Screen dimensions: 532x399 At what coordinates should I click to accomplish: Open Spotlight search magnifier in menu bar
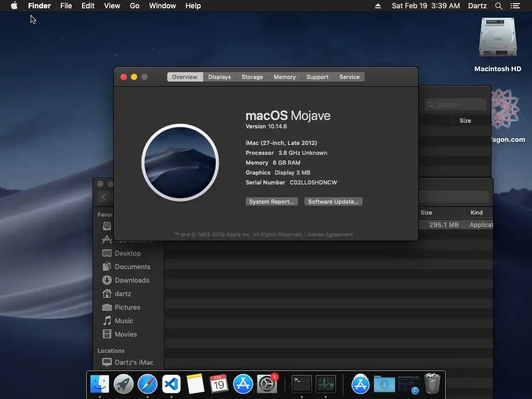(x=498, y=6)
